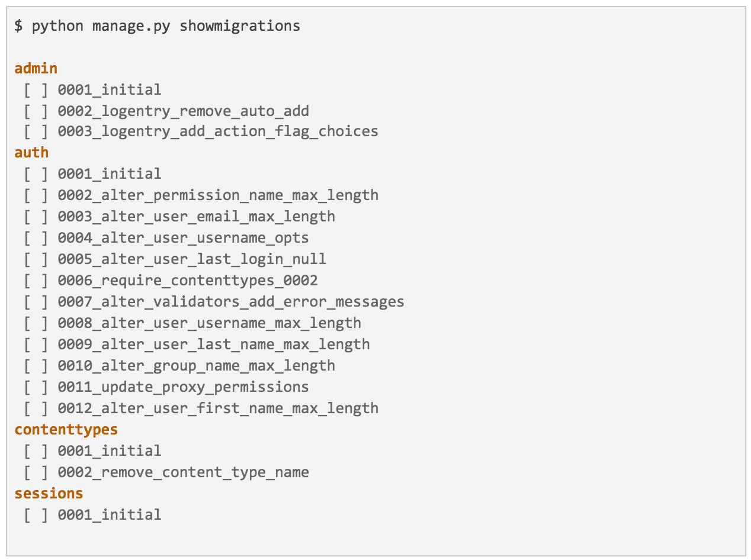This screenshot has height=560, width=751.
Task: Select 0002_alter_permission_name_max_length migration
Action: 218,195
